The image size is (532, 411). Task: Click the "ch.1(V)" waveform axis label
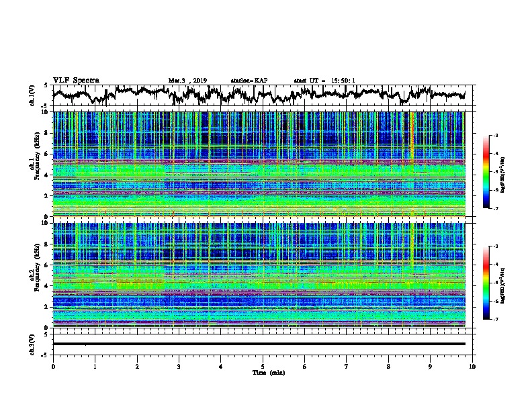click(x=32, y=95)
